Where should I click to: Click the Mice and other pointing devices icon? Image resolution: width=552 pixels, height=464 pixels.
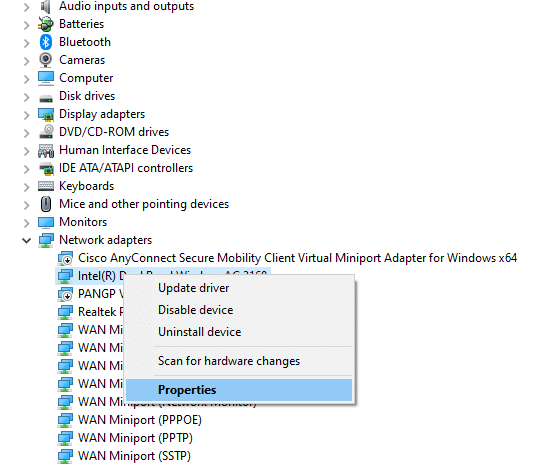tap(46, 204)
